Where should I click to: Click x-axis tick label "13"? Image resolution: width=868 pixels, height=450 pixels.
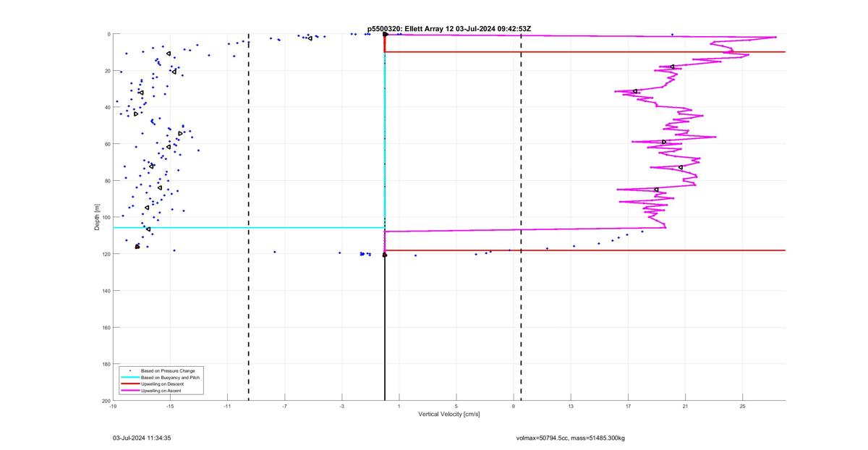tap(571, 407)
